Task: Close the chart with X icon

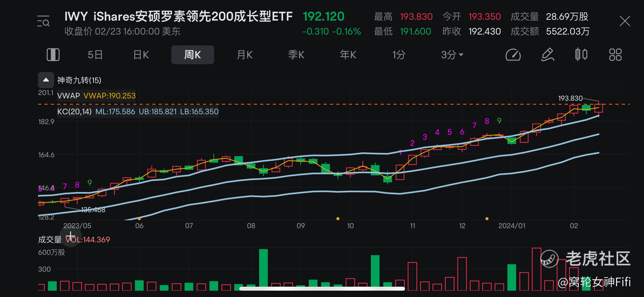Action: pyautogui.click(x=625, y=21)
